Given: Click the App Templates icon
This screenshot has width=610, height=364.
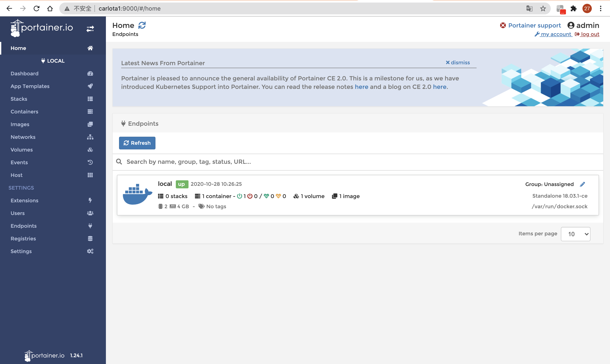Looking at the screenshot, I should [x=90, y=86].
